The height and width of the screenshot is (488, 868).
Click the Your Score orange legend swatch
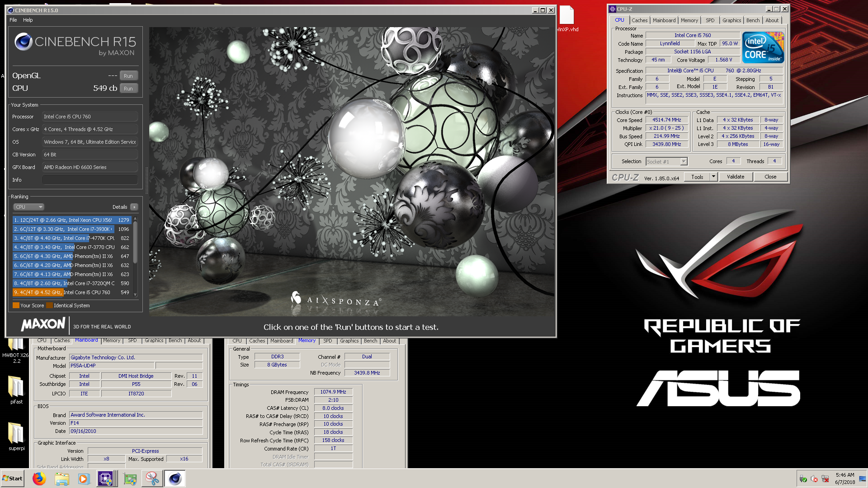pos(16,305)
